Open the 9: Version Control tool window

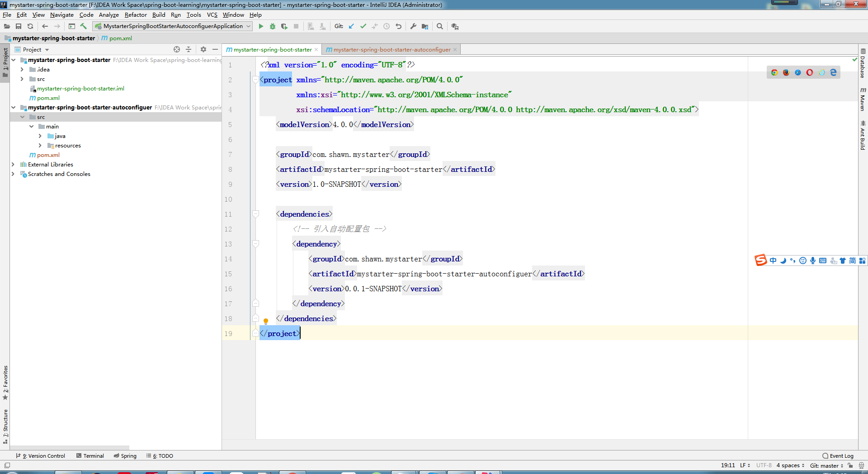click(41, 456)
